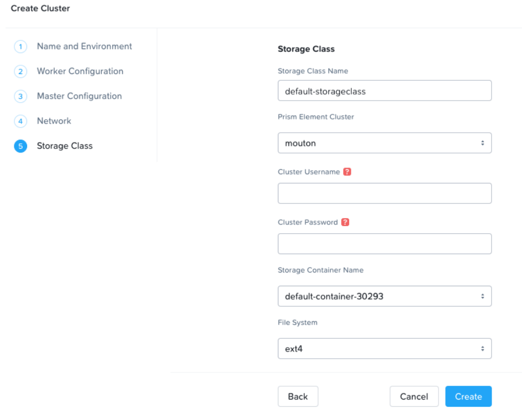Click the Prism Element Cluster dropdown arrows

pos(482,143)
